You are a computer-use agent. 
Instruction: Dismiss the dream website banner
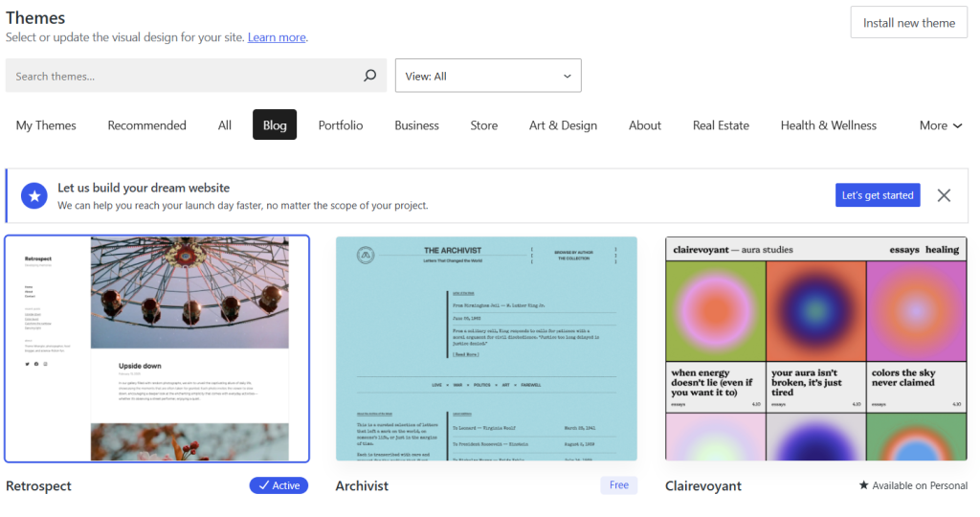944,195
